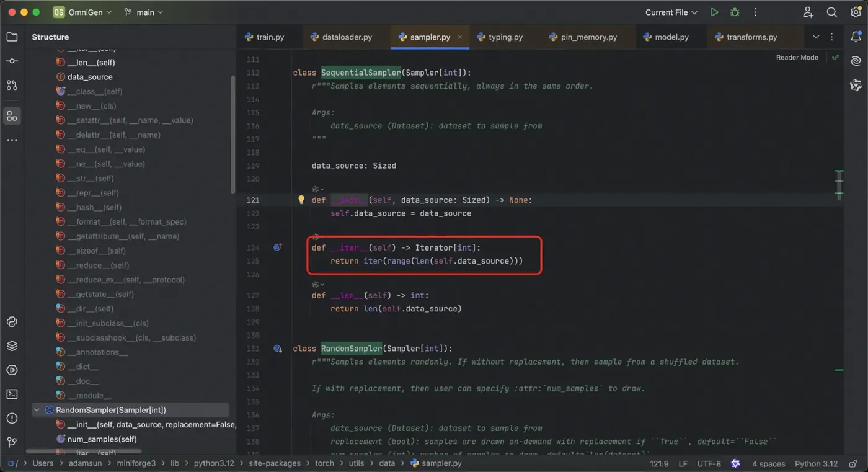868x472 pixels.
Task: Open the main branch dropdown
Action: point(144,12)
